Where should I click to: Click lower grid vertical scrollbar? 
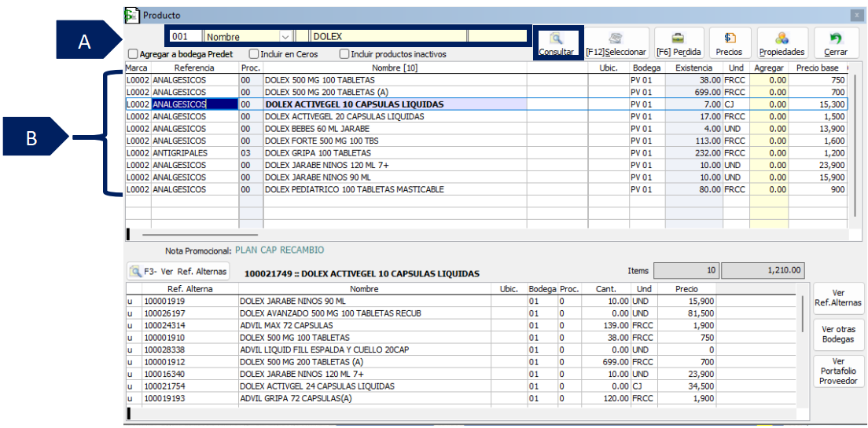click(802, 313)
